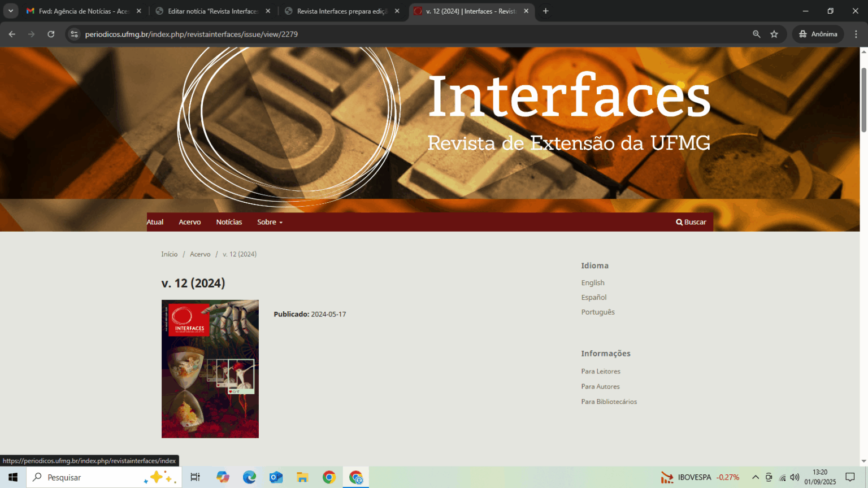Open site information icon beside URL
This screenshot has height=488, width=868.
74,34
